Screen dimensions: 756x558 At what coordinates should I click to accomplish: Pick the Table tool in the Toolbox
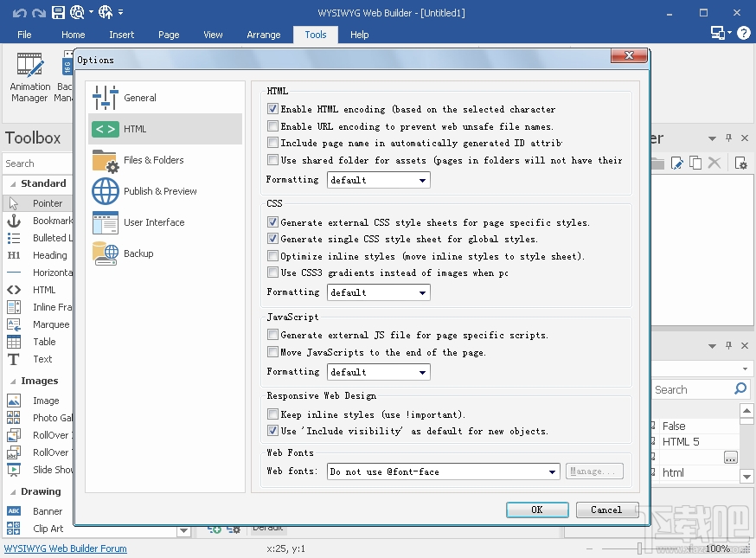tap(43, 341)
